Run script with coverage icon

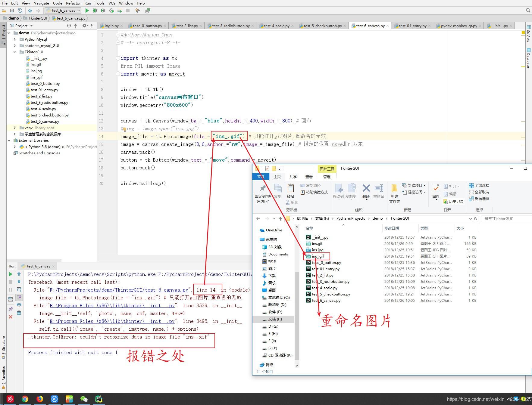click(103, 11)
